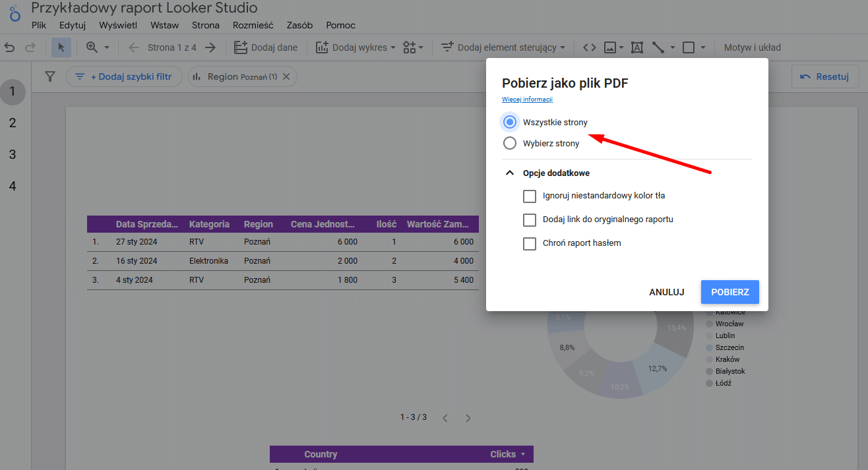The image size is (868, 470).
Task: Switch to page 2 in sidebar
Action: (x=13, y=123)
